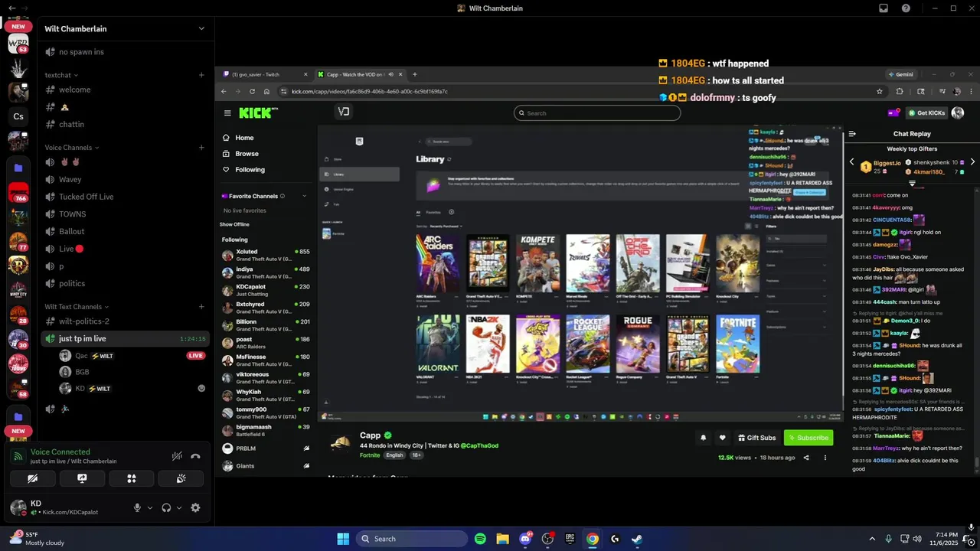Click Show Offline link
Viewport: 980px width, 551px height.
tap(234, 224)
